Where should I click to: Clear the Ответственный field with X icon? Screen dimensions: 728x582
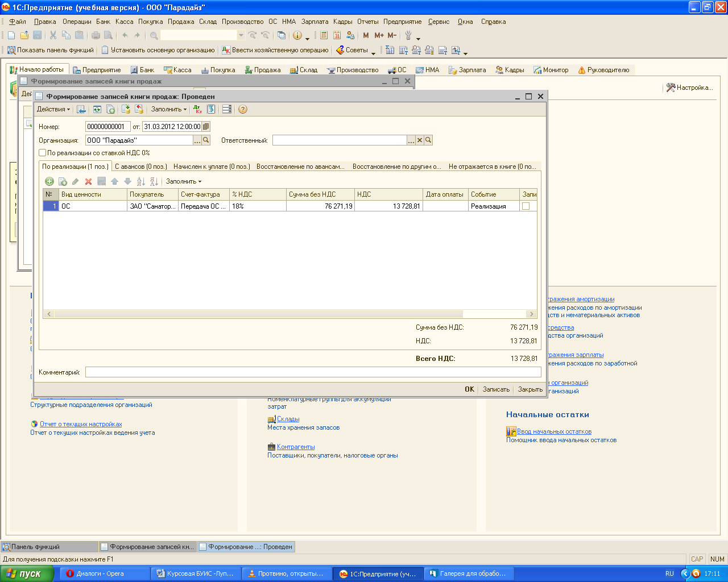pos(420,140)
